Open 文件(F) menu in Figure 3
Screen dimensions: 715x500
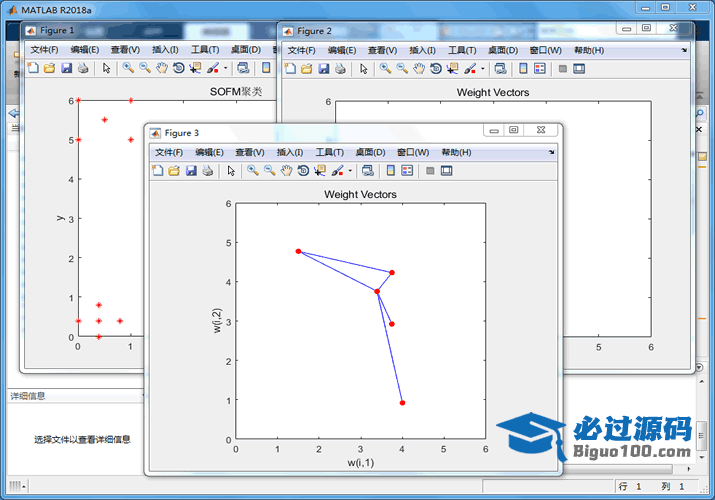169,152
